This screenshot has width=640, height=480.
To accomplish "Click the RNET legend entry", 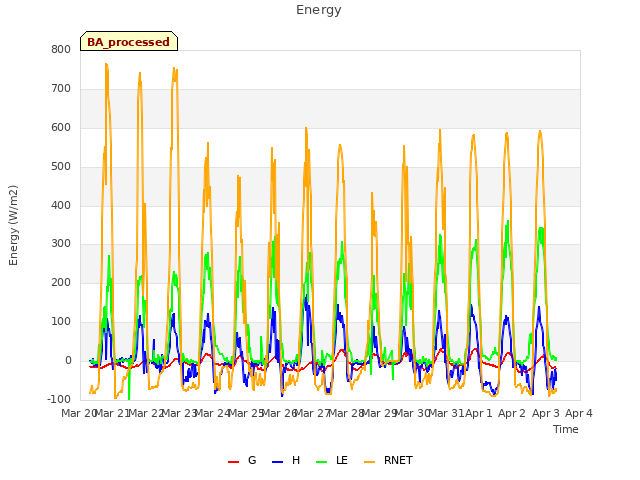I will 388,460.
